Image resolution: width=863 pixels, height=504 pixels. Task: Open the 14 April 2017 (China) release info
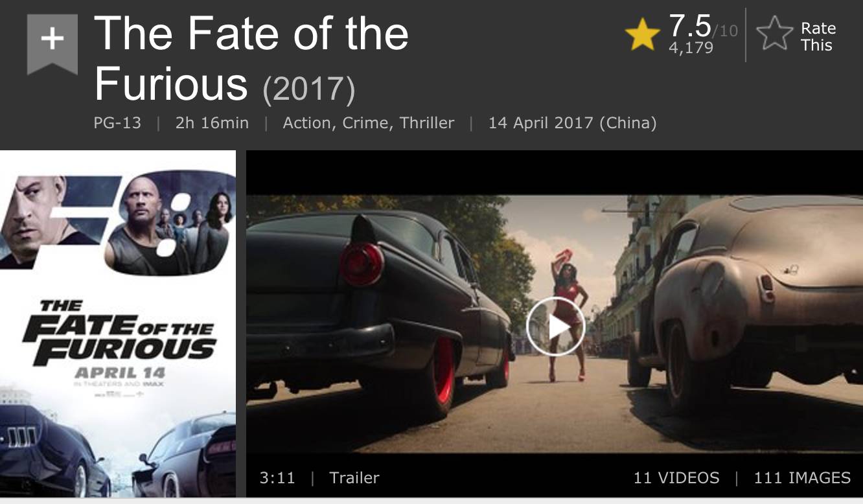572,123
